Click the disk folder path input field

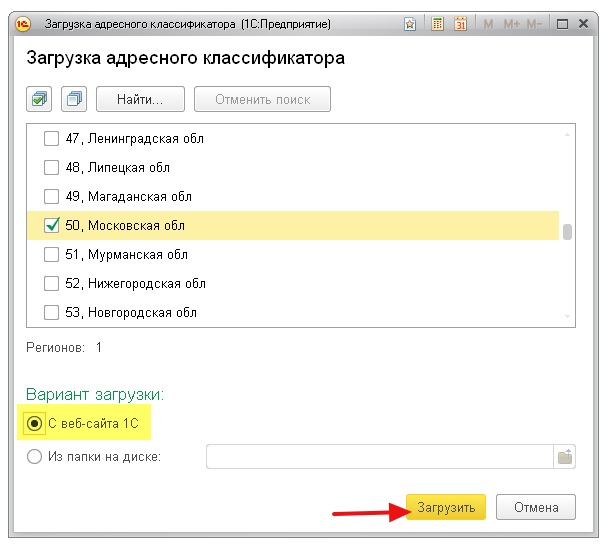(x=379, y=457)
